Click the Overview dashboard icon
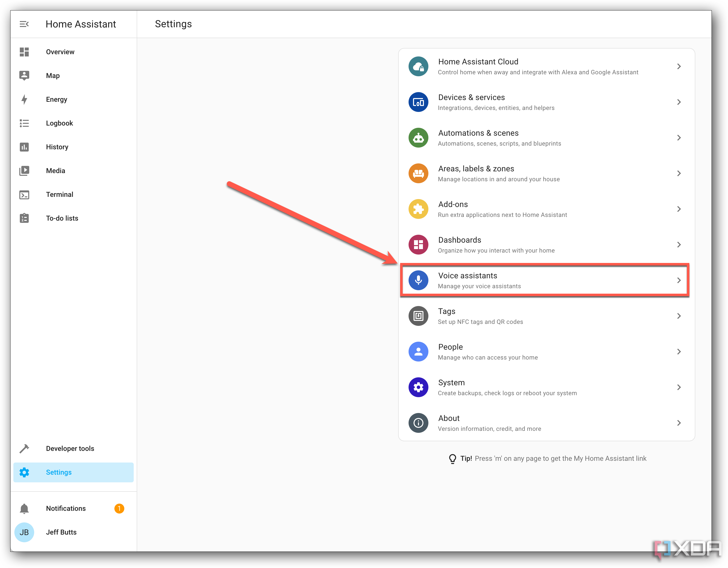Image resolution: width=728 pixels, height=568 pixels. point(24,52)
